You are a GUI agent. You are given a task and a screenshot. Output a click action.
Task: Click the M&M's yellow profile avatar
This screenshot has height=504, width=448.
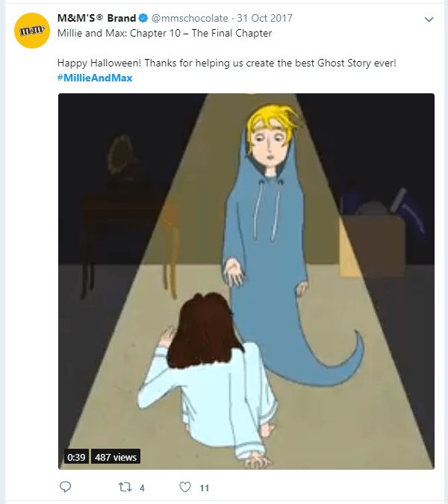click(x=32, y=31)
